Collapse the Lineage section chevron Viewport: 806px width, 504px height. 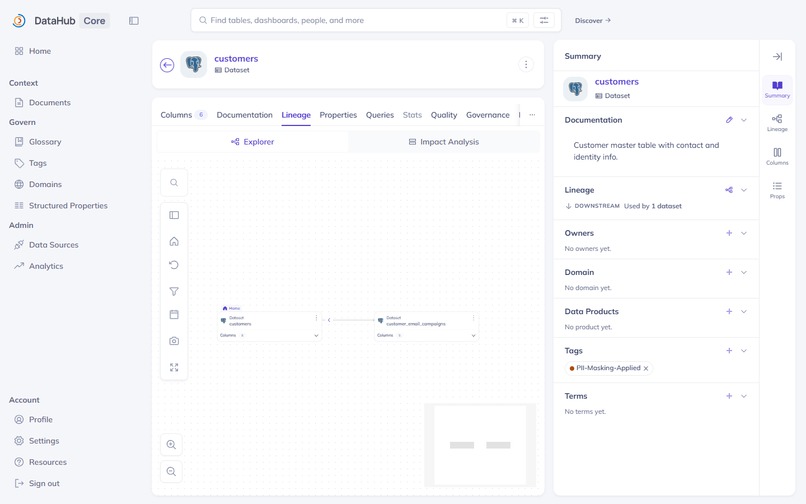click(744, 190)
